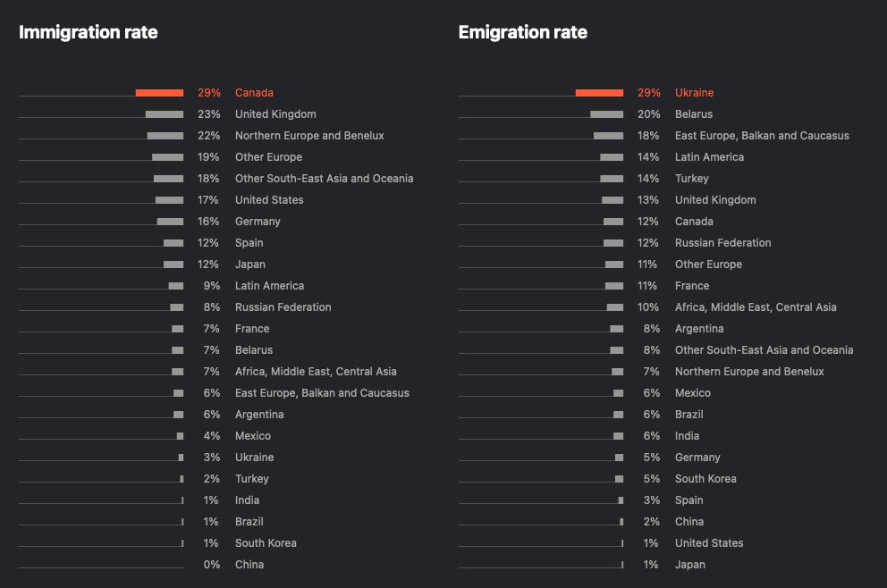Click United Kingdom label in immigration list

pos(275,114)
